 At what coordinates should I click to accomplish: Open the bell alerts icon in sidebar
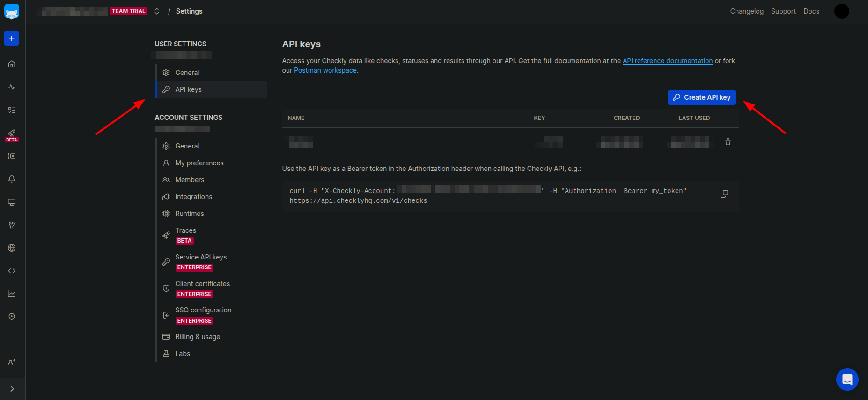click(x=12, y=179)
